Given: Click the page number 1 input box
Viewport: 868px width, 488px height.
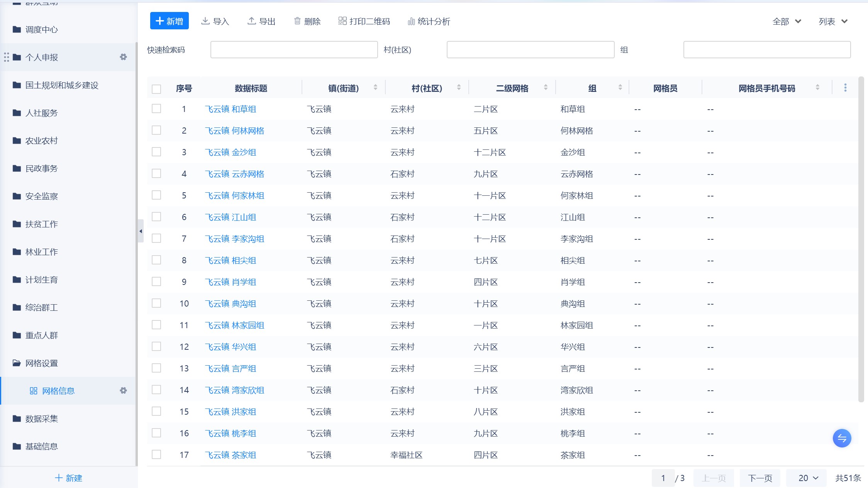Looking at the screenshot, I should click(663, 478).
